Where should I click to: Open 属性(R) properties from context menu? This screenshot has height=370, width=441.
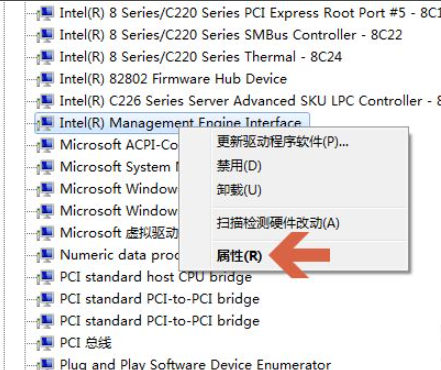click(x=239, y=256)
